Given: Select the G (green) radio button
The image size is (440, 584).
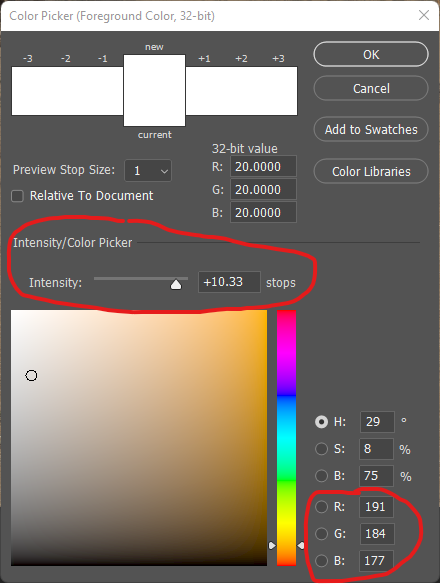Looking at the screenshot, I should click(x=322, y=534).
